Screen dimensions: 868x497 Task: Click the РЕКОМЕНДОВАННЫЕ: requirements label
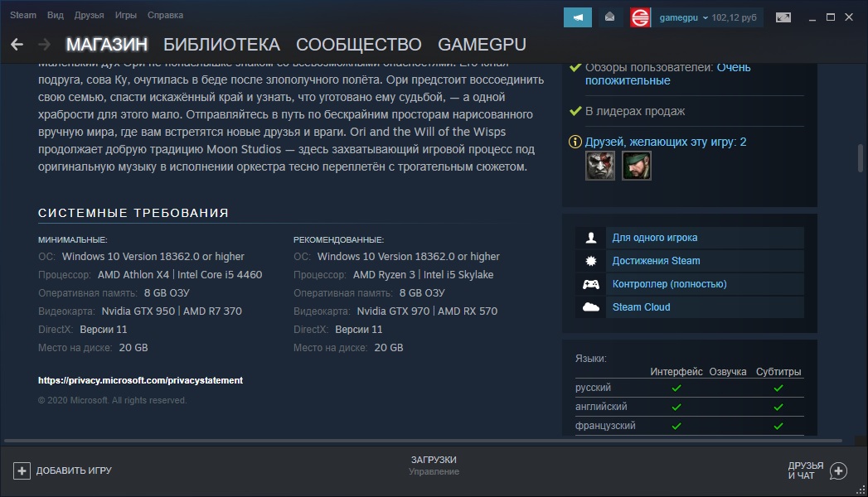338,240
